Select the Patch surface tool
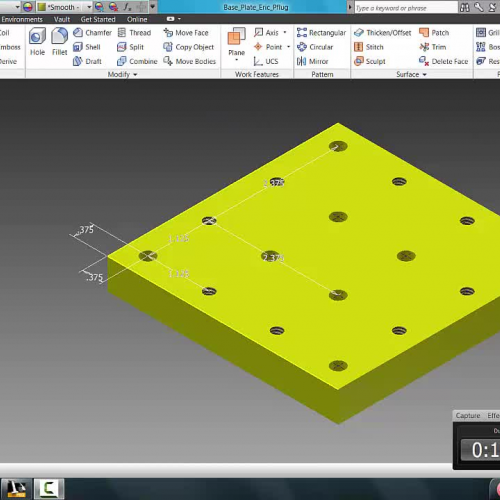This screenshot has width=500, height=500. pyautogui.click(x=434, y=33)
